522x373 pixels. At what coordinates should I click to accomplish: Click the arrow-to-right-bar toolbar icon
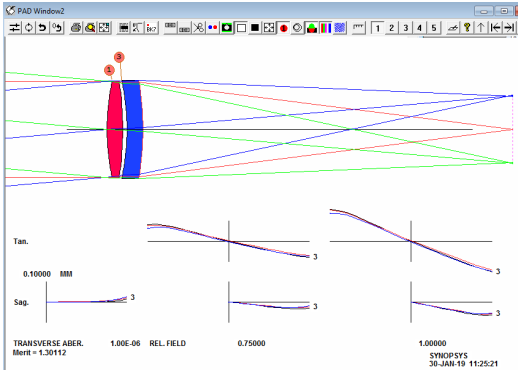(509, 28)
